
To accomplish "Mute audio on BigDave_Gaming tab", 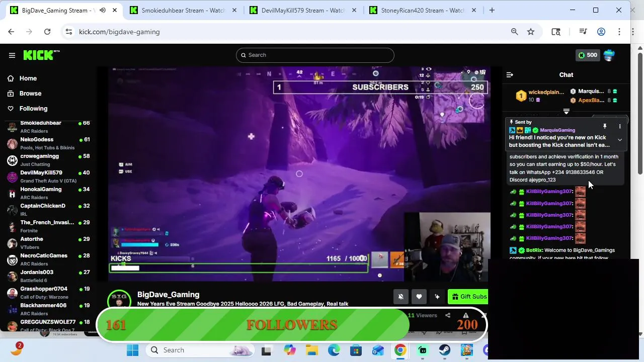I will click(103, 10).
